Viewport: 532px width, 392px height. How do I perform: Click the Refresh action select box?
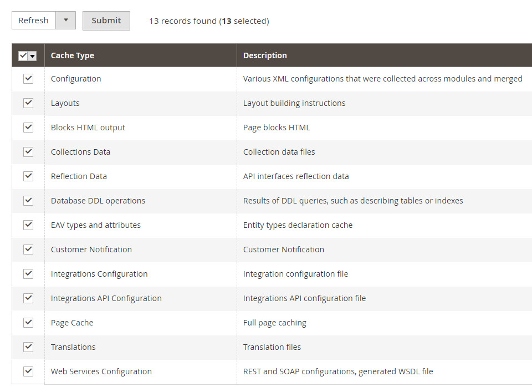[x=34, y=21]
